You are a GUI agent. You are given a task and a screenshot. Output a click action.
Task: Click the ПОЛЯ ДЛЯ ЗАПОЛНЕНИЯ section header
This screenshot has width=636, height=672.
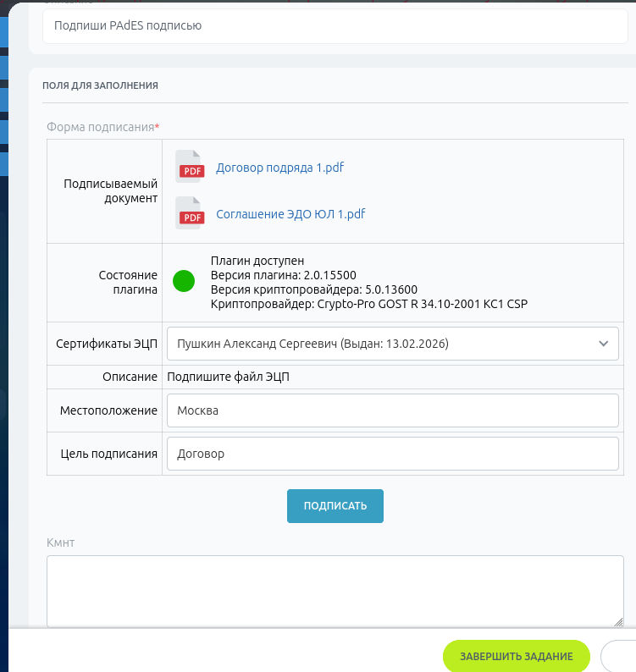coord(100,85)
